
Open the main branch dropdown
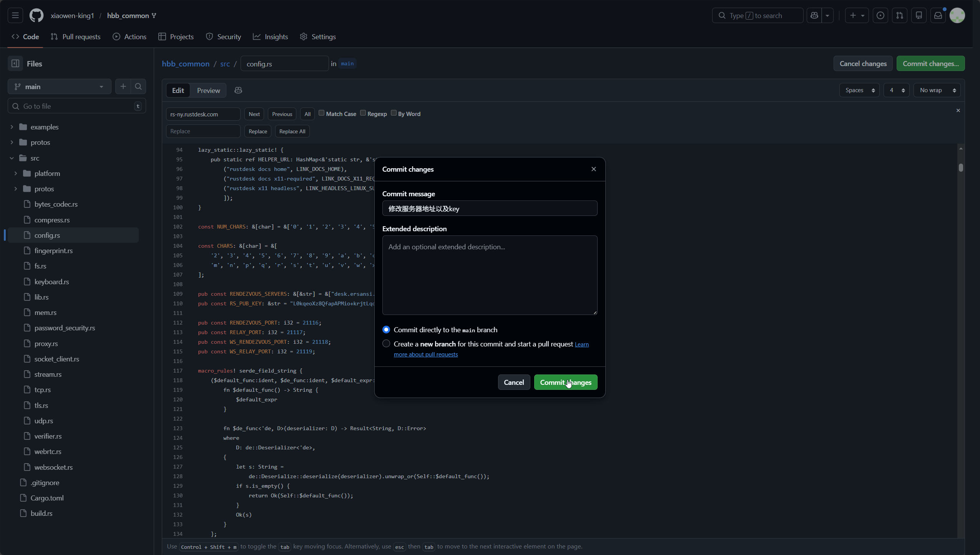point(60,87)
